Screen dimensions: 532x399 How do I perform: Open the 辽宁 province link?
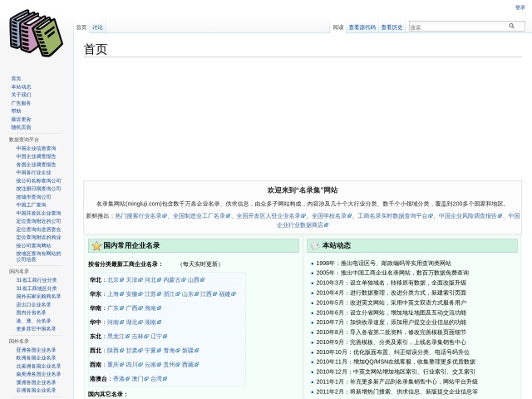click(x=159, y=337)
